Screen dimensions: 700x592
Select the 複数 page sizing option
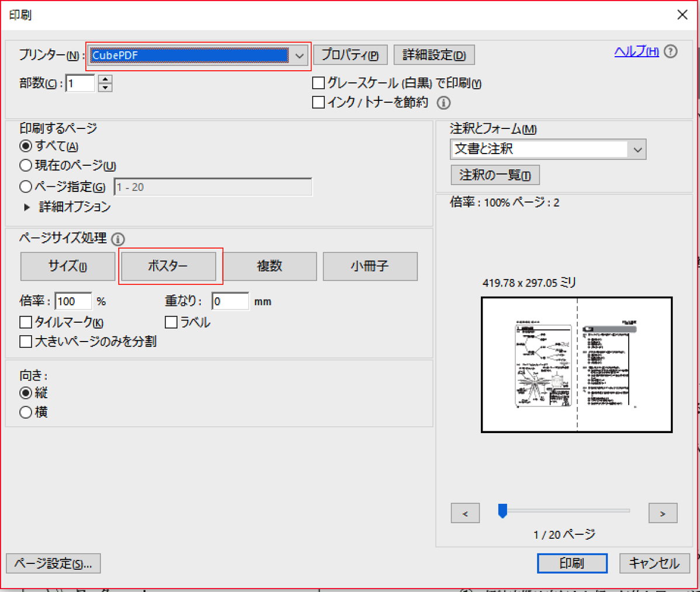point(269,266)
